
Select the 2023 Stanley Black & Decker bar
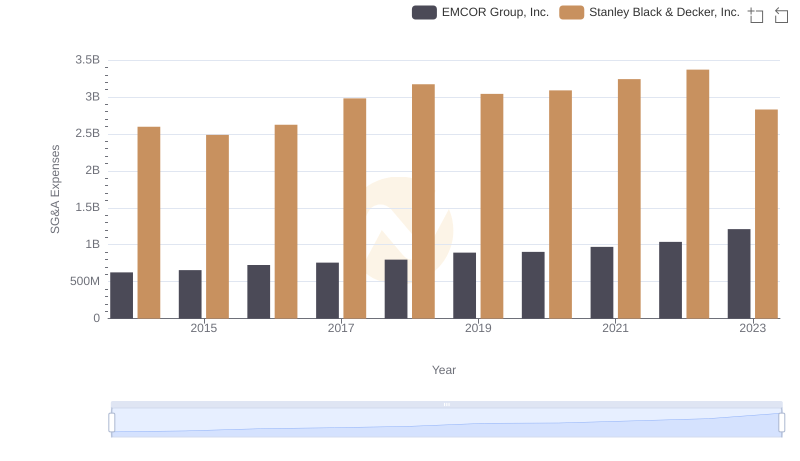pos(766,214)
